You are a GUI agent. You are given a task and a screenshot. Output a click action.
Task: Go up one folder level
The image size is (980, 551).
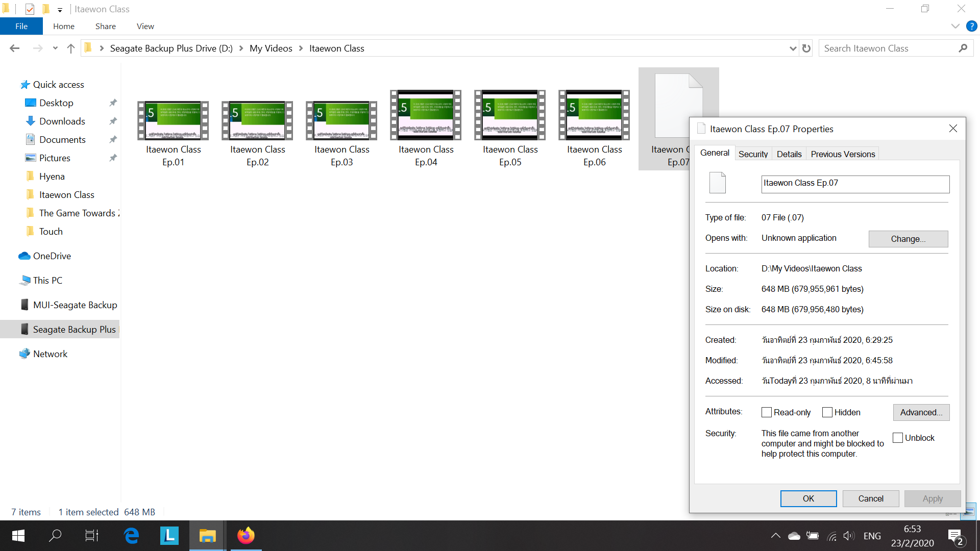click(x=71, y=48)
